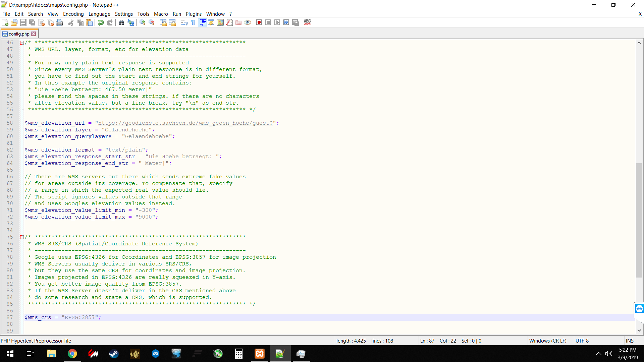This screenshot has height=362, width=644.
Task: Close the config.php tab
Action: 34,34
